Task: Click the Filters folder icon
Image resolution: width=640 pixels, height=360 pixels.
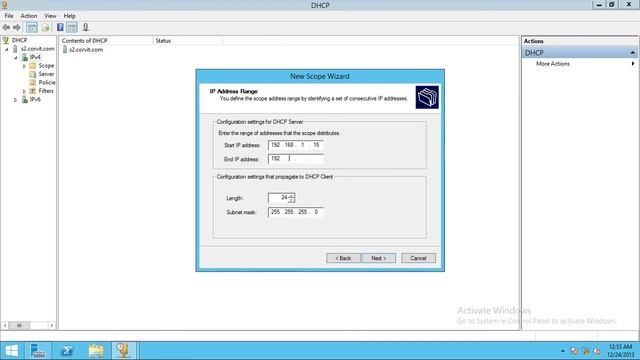Action: [33, 91]
